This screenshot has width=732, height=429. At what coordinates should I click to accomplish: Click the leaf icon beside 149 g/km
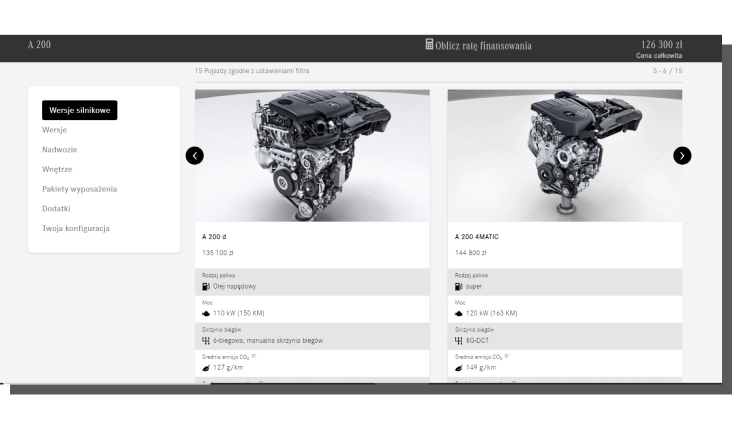(x=458, y=368)
